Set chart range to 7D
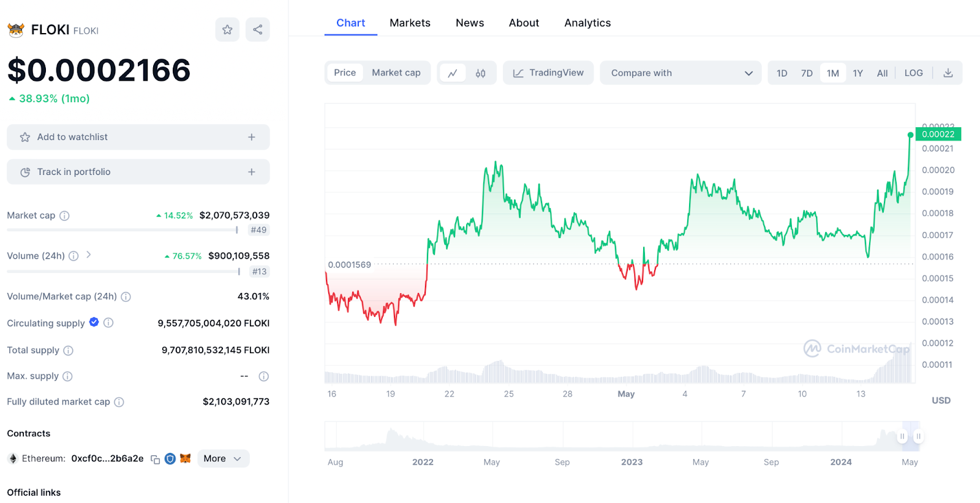980x503 pixels. (807, 73)
